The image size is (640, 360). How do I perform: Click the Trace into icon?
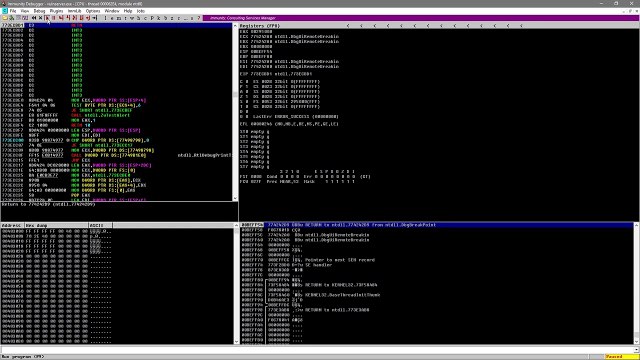click(x=74, y=18)
